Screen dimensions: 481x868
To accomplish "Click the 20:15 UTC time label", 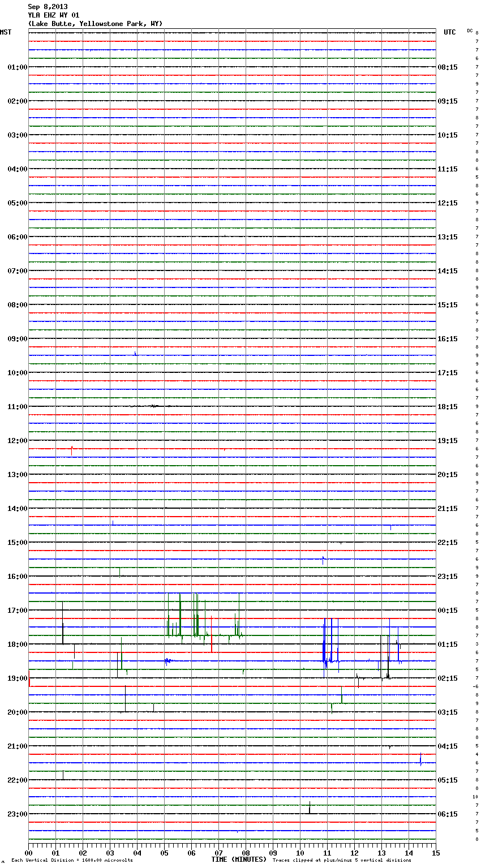I will (448, 475).
